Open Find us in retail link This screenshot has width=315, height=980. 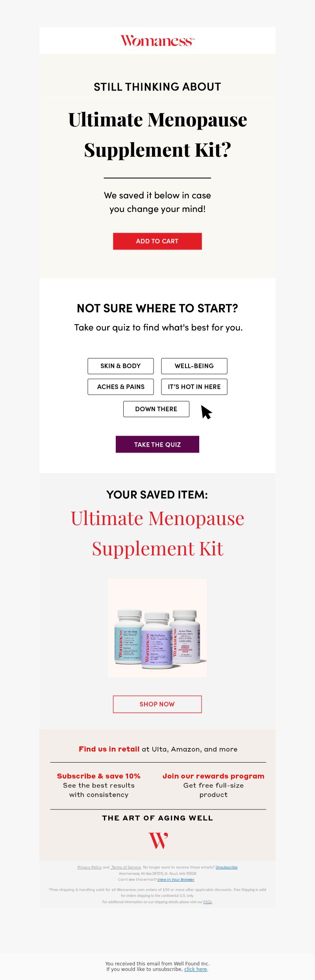tap(109, 749)
